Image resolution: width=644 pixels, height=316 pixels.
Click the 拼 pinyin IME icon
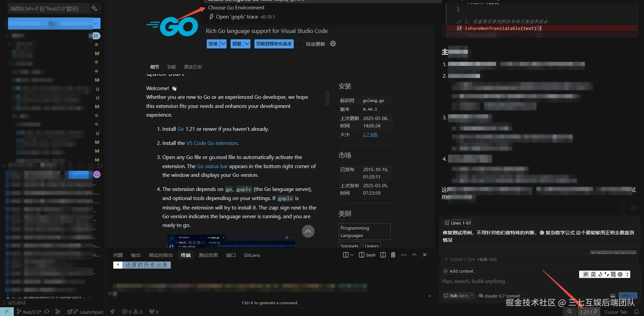point(586,274)
